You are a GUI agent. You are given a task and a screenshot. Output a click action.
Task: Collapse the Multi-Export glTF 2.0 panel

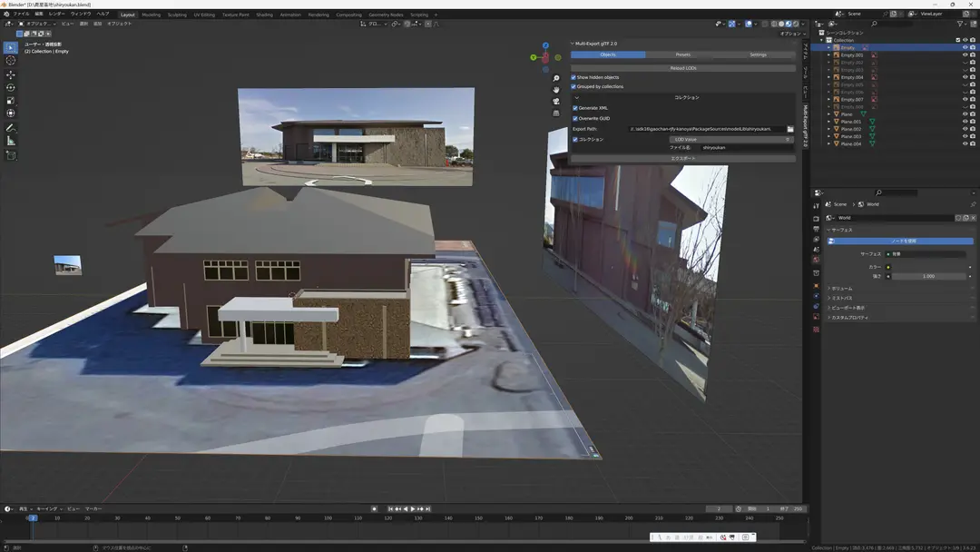pos(572,44)
